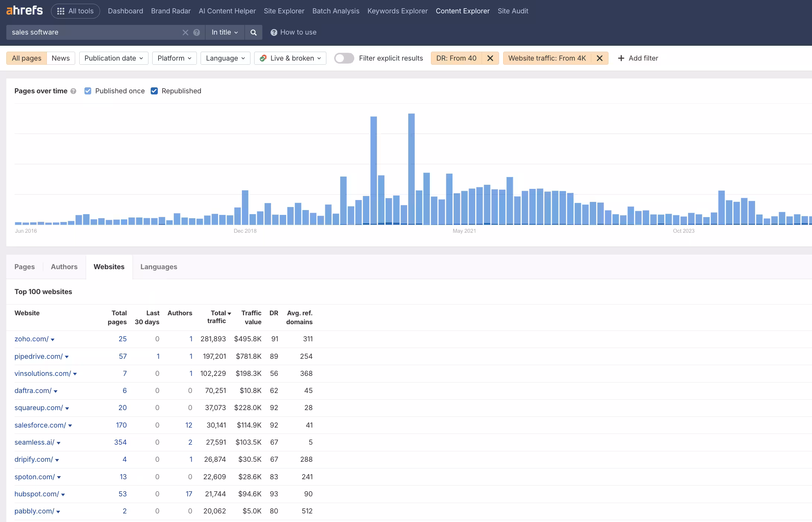Clear the search query with X icon
This screenshot has width=812, height=522.
point(185,32)
